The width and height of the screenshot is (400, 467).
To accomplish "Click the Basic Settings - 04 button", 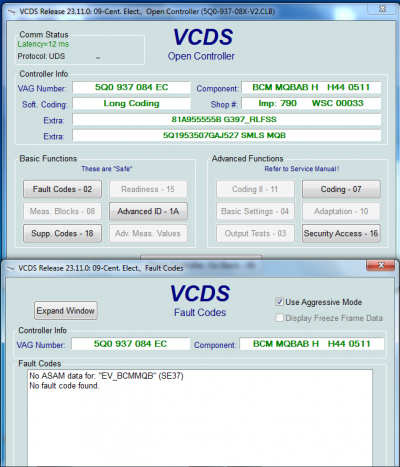I will click(255, 211).
